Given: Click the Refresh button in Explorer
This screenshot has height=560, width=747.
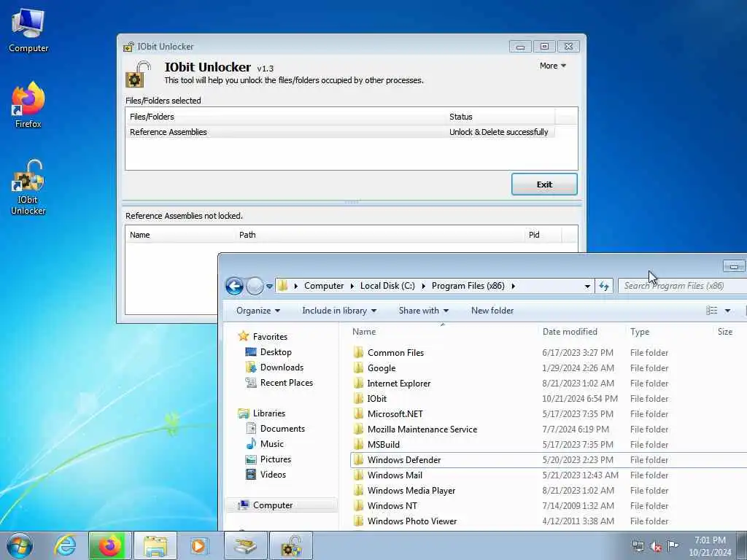Looking at the screenshot, I should click(604, 286).
